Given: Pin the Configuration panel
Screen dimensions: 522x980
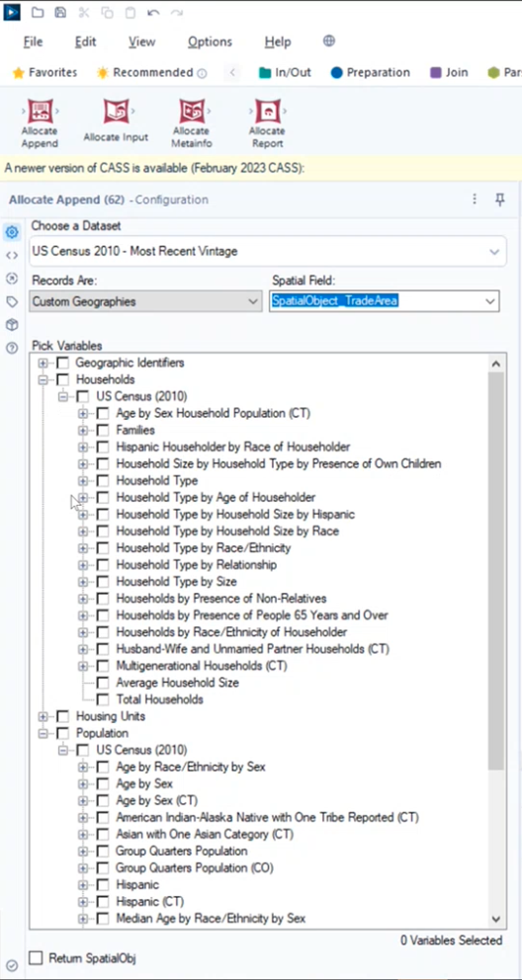Looking at the screenshot, I should coord(499,200).
